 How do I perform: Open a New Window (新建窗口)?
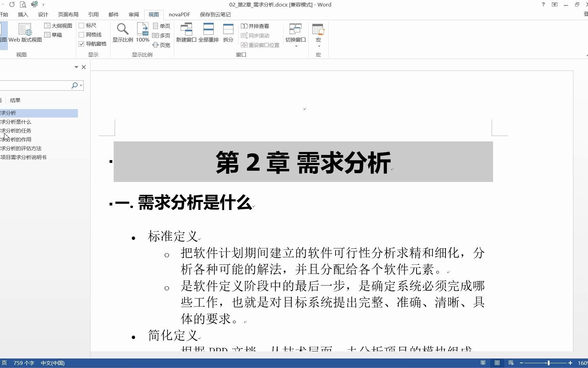186,33
